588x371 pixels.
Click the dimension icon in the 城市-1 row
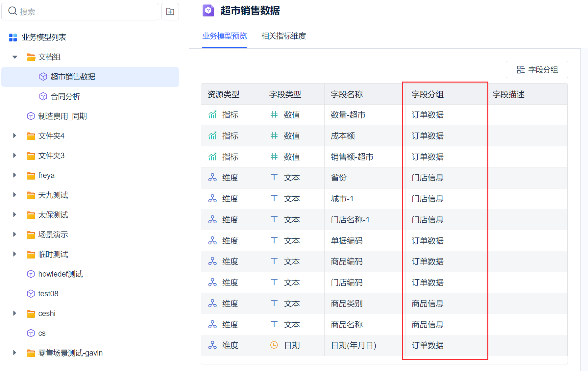point(212,199)
